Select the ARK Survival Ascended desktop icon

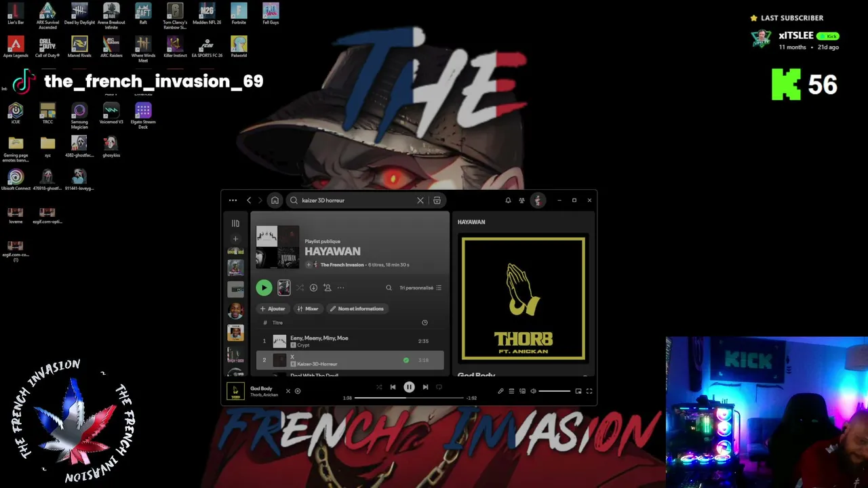tap(47, 16)
